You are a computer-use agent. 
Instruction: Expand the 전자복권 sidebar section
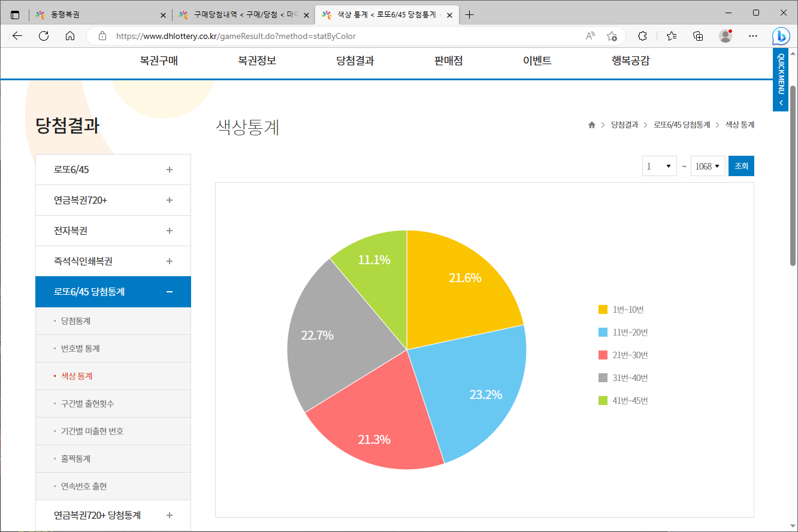point(113,231)
